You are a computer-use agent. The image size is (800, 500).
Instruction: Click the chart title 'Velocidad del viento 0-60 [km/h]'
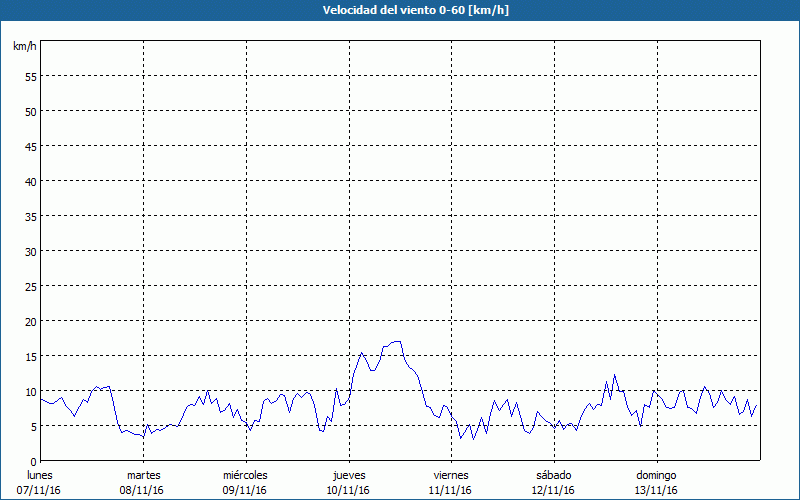tap(400, 11)
